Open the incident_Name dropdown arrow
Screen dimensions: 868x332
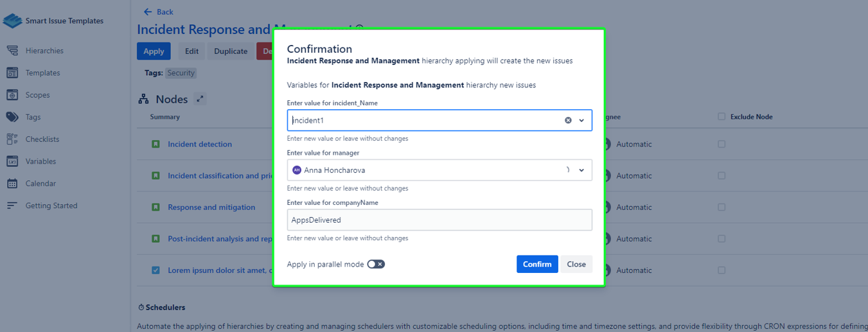click(582, 120)
